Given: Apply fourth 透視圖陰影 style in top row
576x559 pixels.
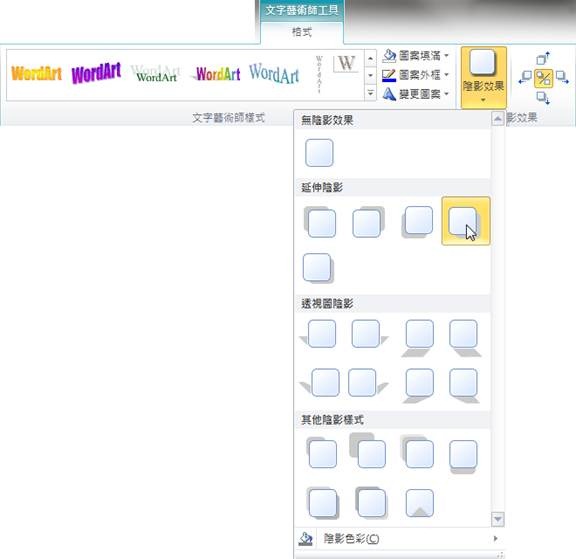Looking at the screenshot, I should coord(465,337).
